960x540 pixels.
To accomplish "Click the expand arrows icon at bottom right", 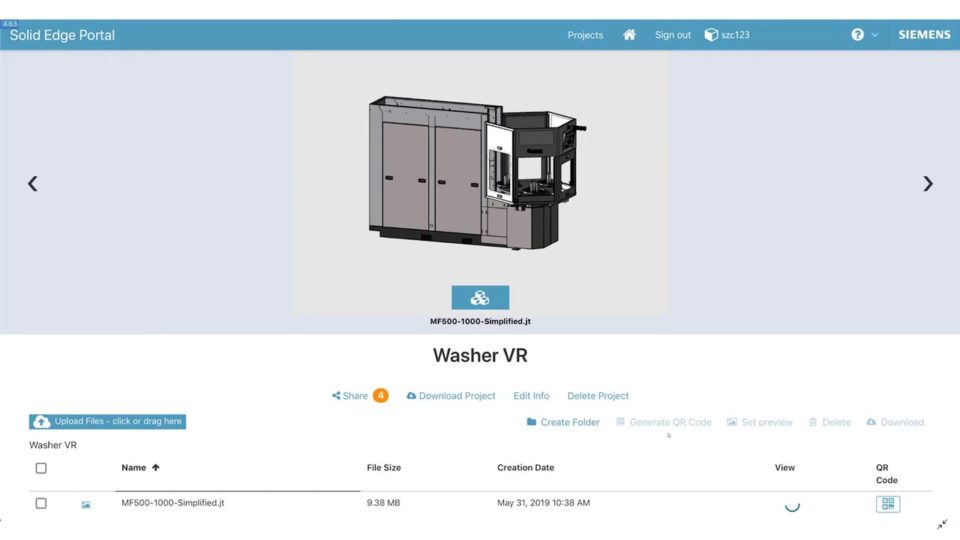I will tap(942, 524).
